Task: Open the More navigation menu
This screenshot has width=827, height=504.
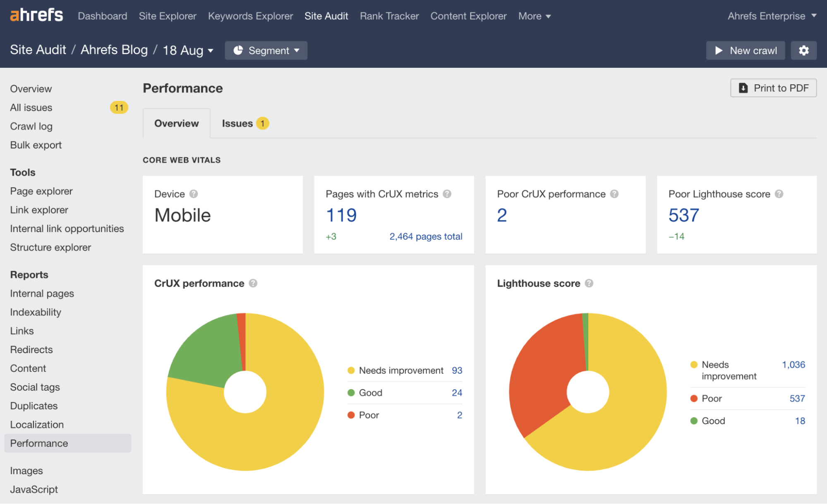Action: [534, 16]
